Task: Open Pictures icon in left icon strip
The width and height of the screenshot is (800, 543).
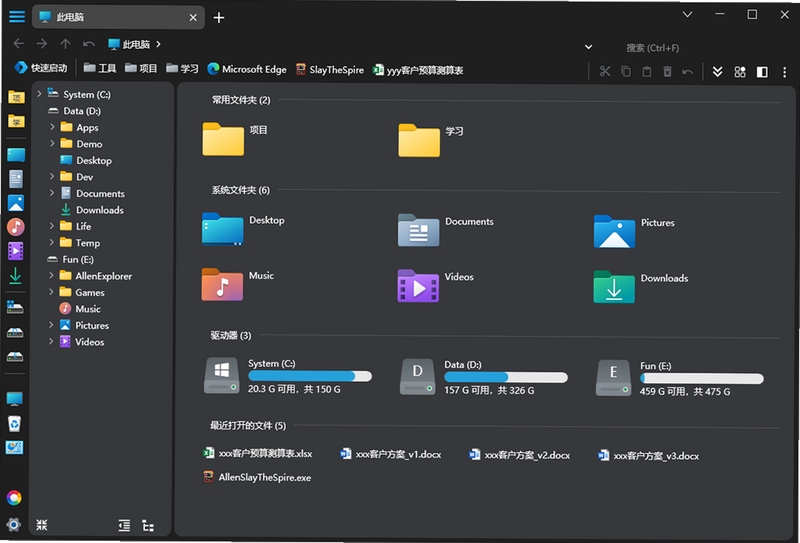Action: 16,203
